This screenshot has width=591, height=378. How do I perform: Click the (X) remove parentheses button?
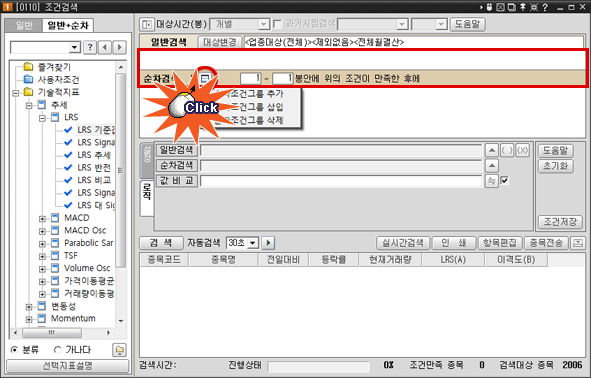click(x=522, y=150)
